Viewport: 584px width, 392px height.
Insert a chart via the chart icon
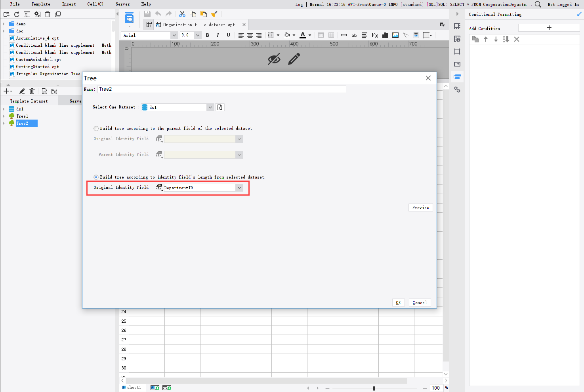385,35
